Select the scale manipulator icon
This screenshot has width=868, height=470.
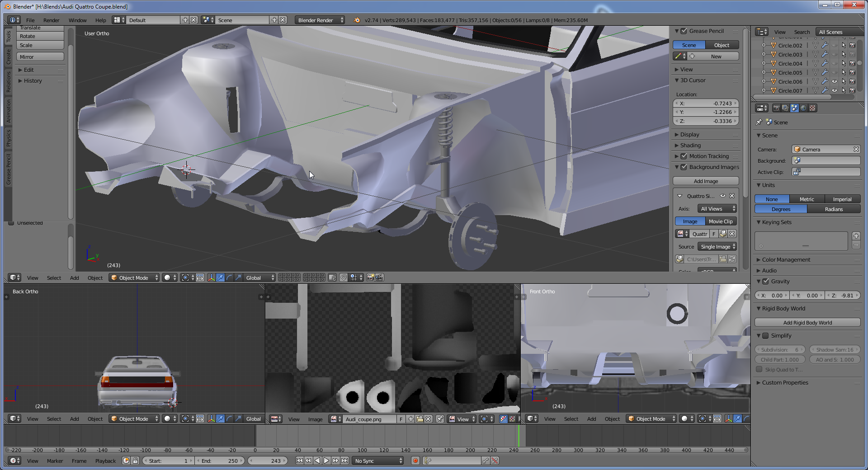point(238,278)
